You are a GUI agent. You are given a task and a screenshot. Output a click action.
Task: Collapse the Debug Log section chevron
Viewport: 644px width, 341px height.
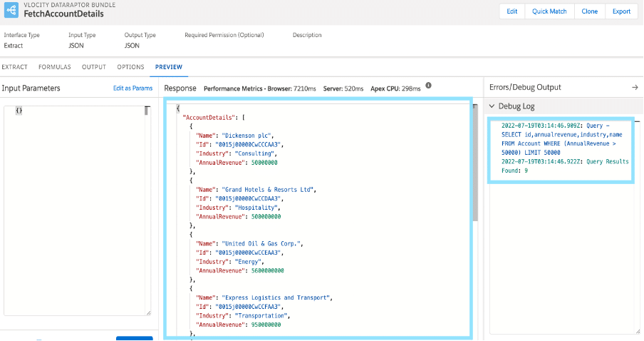(492, 106)
